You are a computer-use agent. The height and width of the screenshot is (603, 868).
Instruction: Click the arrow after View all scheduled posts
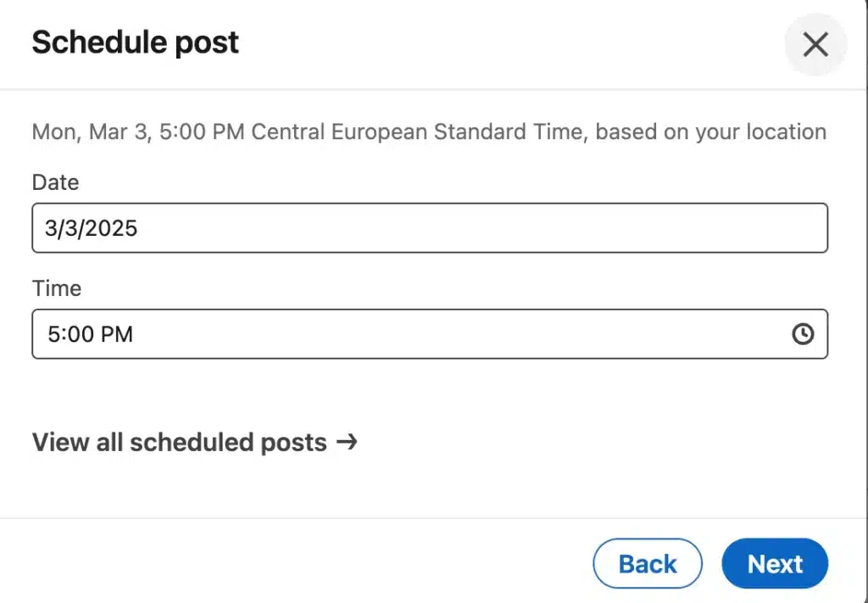(x=347, y=441)
